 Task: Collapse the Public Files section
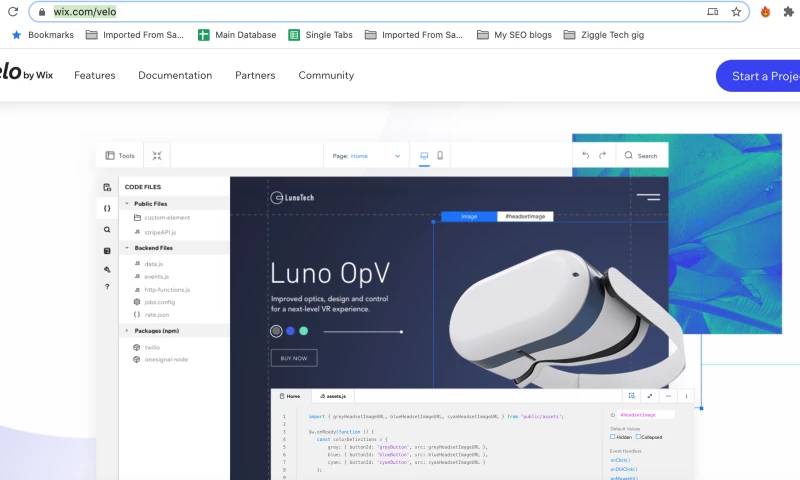click(127, 203)
